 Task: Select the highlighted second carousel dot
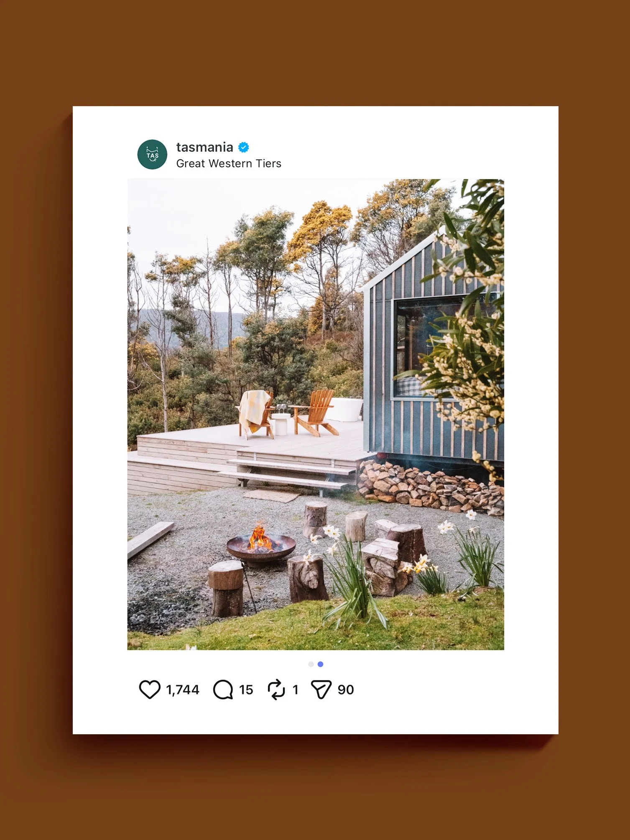320,664
